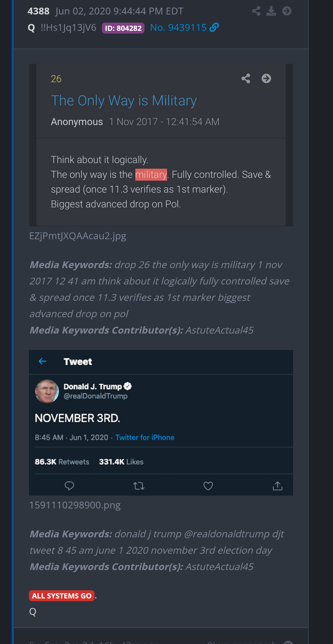Click the highlighted word "military"
The image size is (333, 644).
pos(151,175)
